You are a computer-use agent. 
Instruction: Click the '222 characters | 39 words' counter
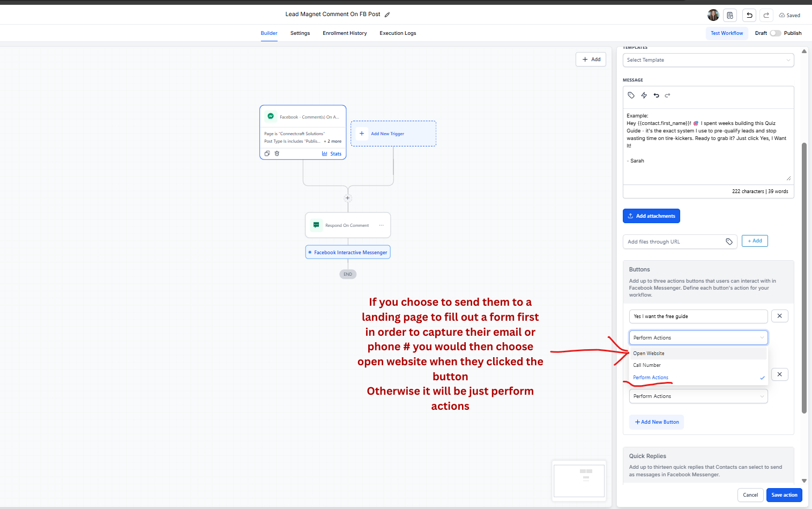click(760, 191)
